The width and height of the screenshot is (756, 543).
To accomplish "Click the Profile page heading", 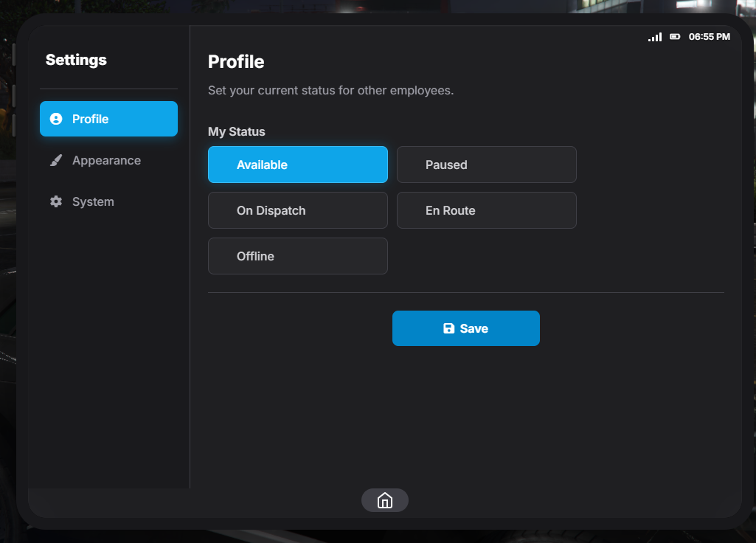I will (236, 61).
